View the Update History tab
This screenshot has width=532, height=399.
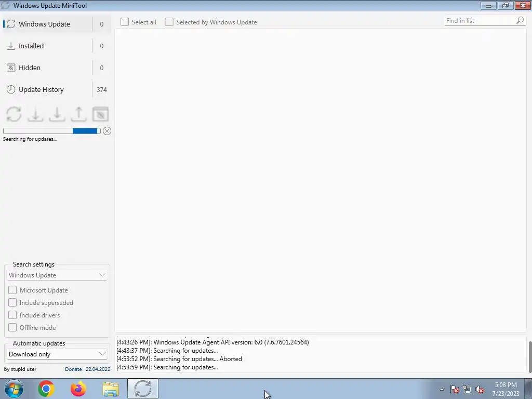(x=57, y=89)
